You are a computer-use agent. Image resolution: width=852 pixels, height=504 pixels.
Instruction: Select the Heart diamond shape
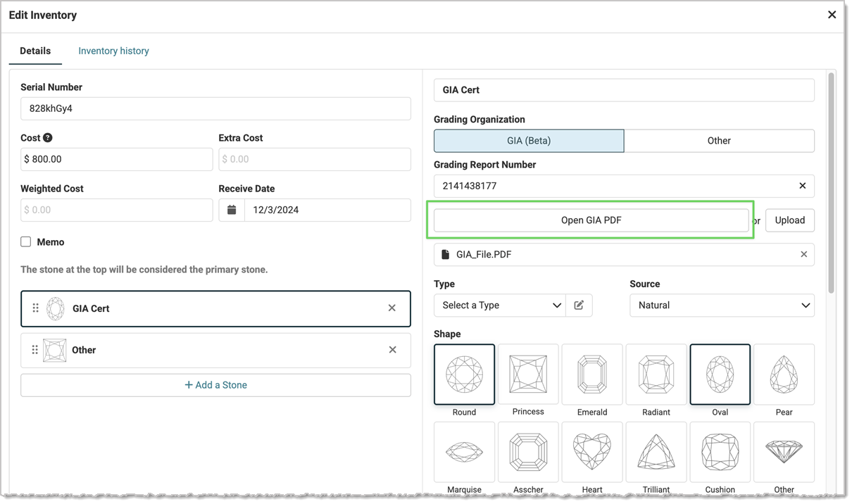(592, 452)
